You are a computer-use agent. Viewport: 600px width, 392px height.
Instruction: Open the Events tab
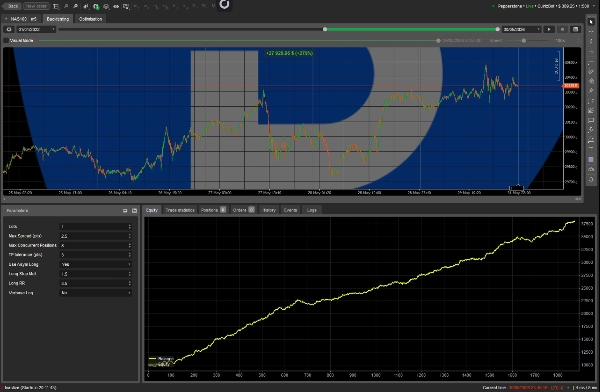click(290, 210)
